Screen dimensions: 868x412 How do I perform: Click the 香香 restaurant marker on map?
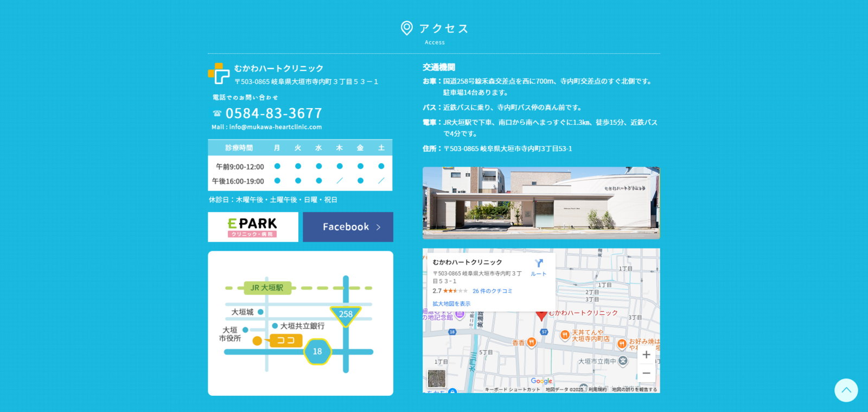point(532,342)
